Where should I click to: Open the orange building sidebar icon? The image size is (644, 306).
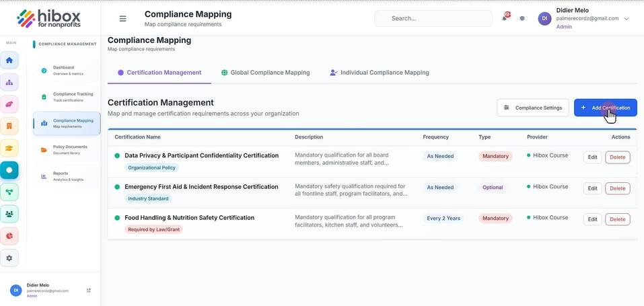pyautogui.click(x=9, y=126)
